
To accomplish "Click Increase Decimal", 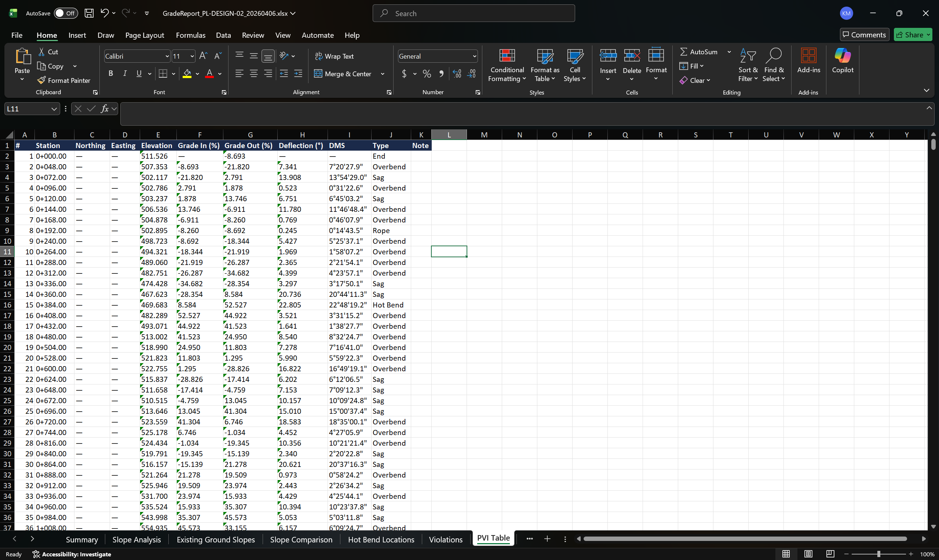I will tap(457, 74).
